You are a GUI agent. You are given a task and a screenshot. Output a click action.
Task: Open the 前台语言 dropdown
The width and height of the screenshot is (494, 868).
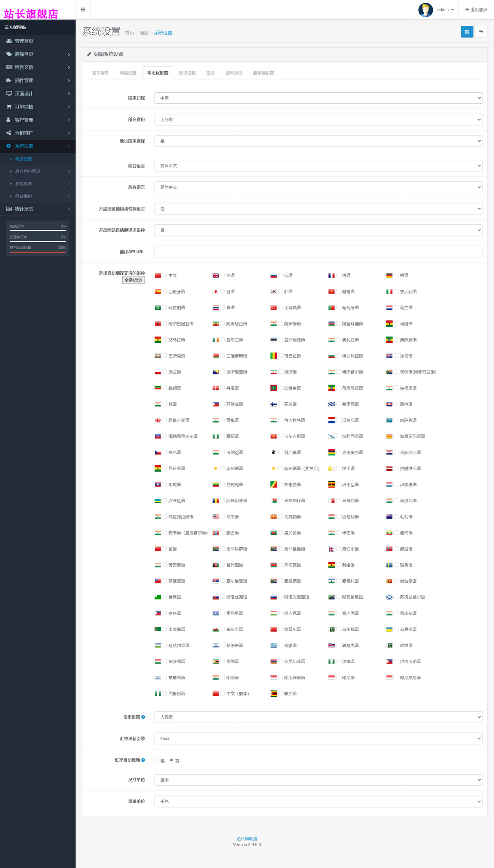[x=318, y=166]
